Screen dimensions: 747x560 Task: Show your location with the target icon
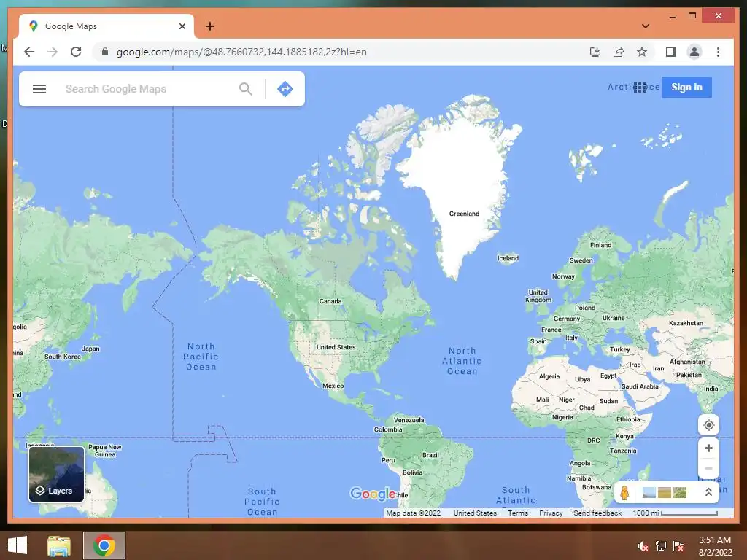click(x=708, y=425)
